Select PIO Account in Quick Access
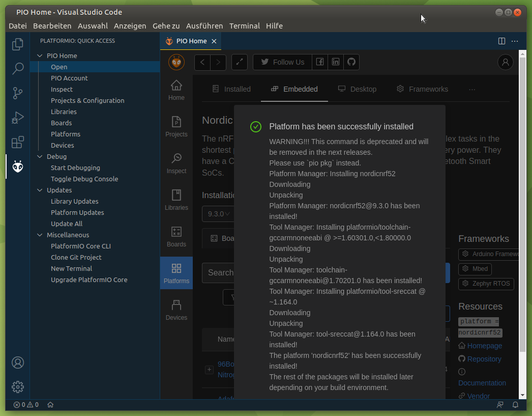The width and height of the screenshot is (532, 416). pos(69,78)
